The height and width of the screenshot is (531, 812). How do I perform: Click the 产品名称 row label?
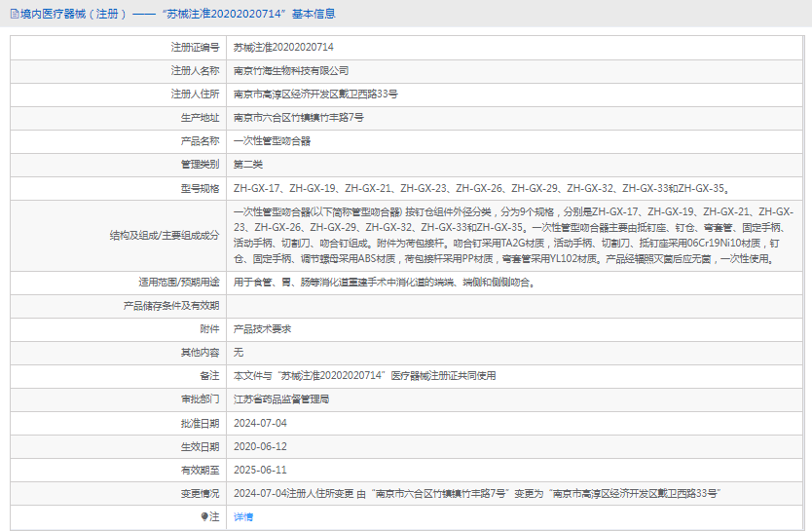tap(200, 141)
